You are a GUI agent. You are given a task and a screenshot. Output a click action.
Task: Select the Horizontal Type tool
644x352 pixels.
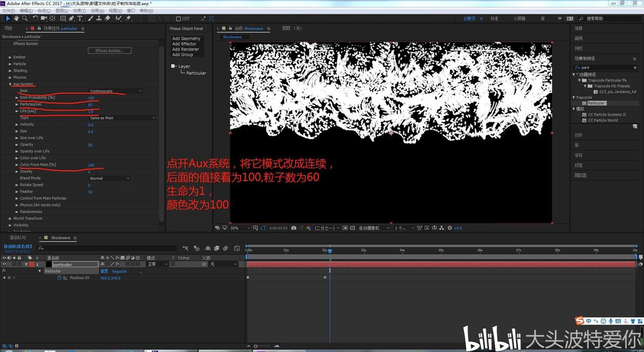coord(79,18)
